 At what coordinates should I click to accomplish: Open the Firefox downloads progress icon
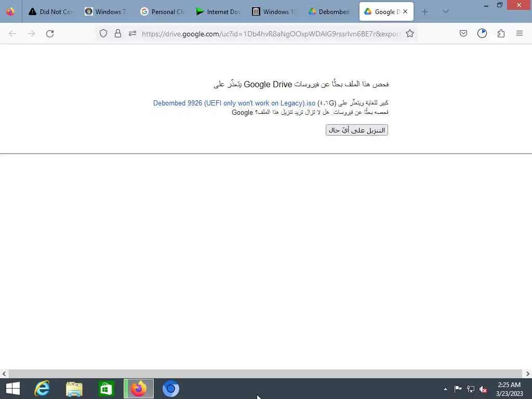click(482, 33)
